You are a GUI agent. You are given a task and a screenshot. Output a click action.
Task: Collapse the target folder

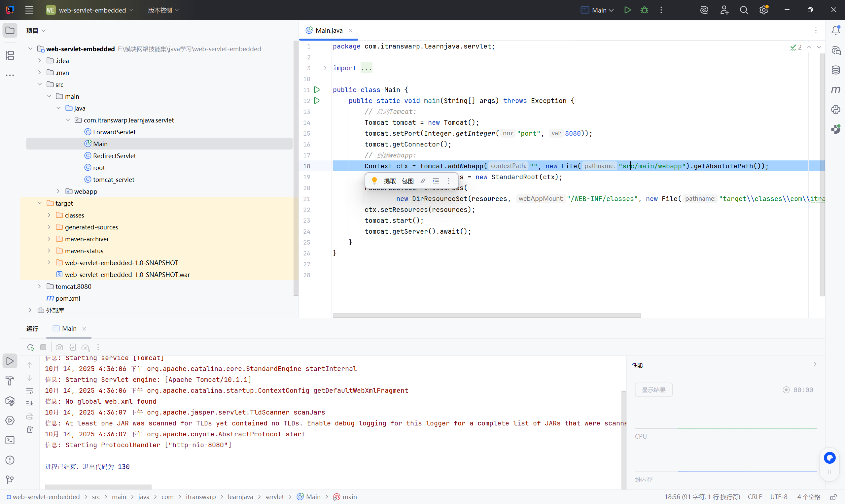click(39, 203)
